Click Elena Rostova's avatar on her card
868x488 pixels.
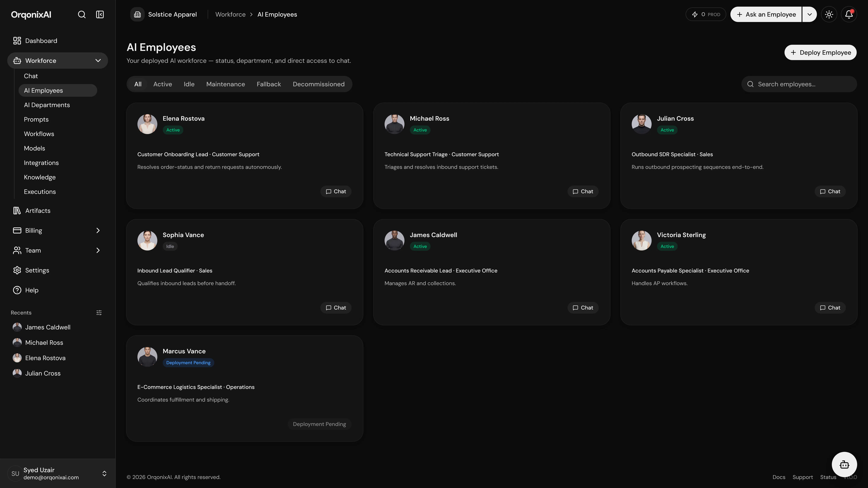tap(147, 124)
